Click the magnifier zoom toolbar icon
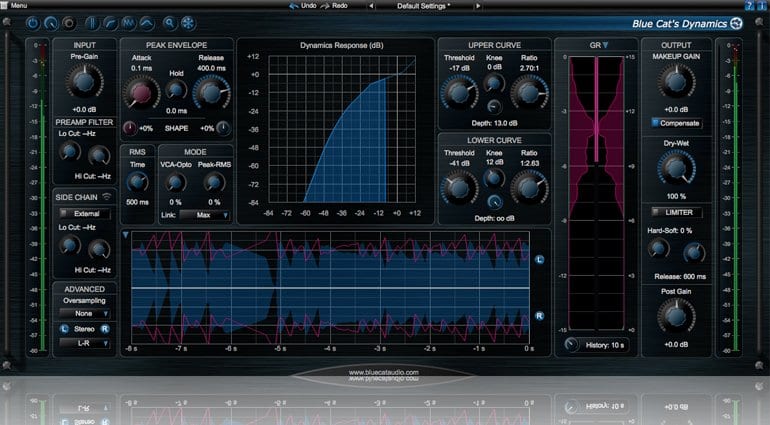 [169, 23]
